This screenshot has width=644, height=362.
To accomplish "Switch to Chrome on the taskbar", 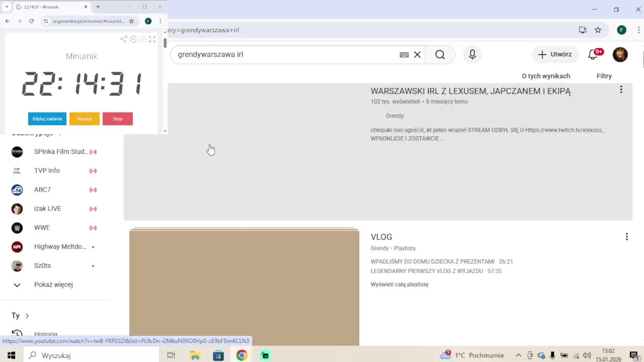I will click(x=242, y=355).
